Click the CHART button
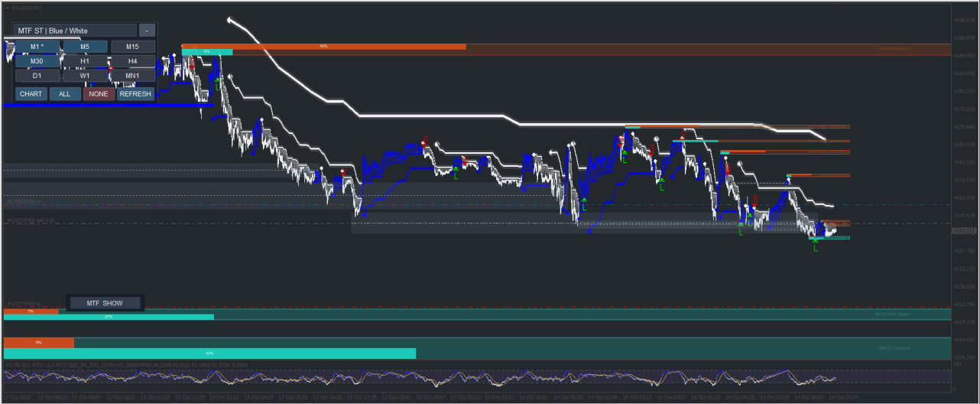The height and width of the screenshot is (404, 980). [31, 94]
